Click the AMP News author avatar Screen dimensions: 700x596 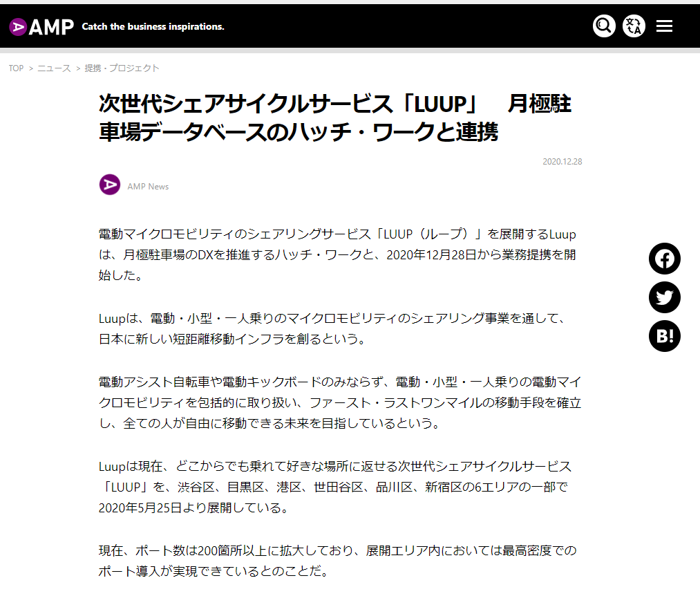coord(110,185)
